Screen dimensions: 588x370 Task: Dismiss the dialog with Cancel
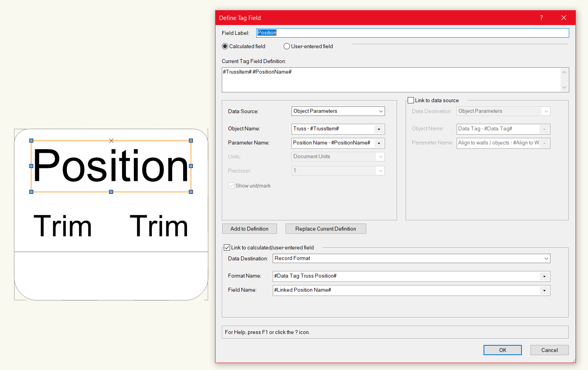click(549, 350)
